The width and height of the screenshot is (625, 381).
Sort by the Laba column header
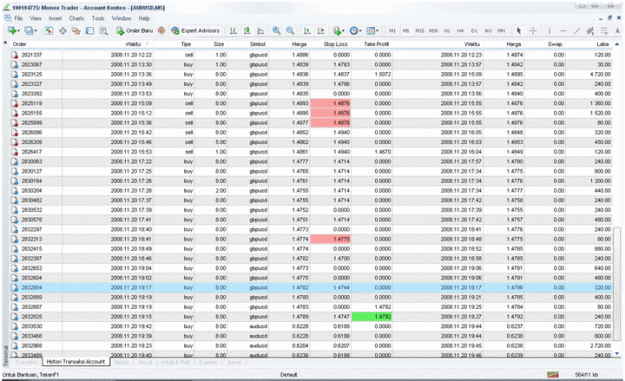coord(603,44)
